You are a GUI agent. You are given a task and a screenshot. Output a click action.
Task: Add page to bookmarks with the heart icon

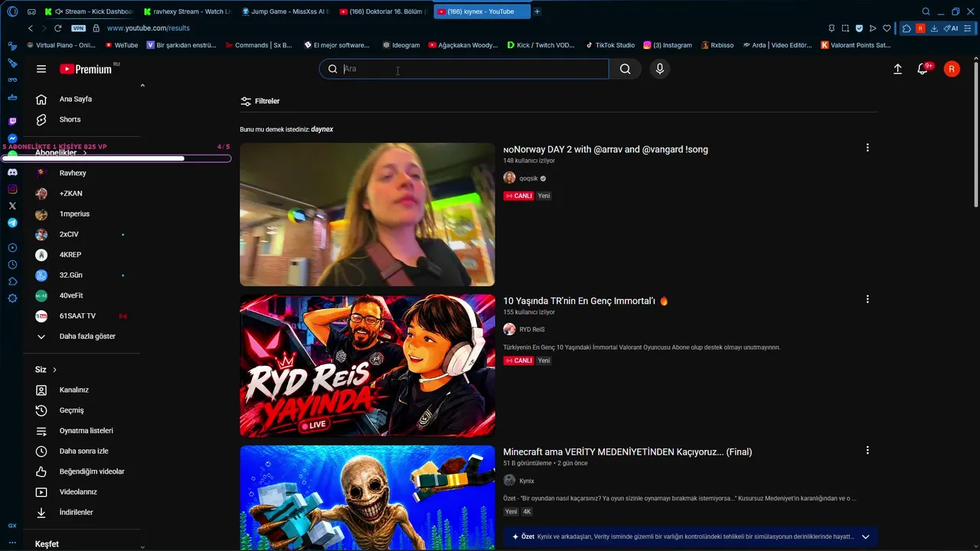pos(887,28)
